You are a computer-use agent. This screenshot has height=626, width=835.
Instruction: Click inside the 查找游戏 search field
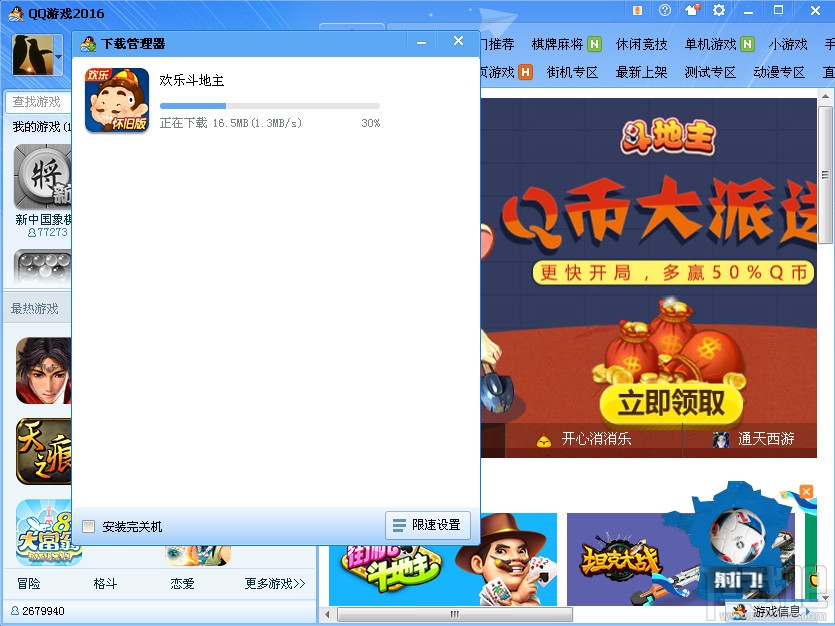(35, 102)
